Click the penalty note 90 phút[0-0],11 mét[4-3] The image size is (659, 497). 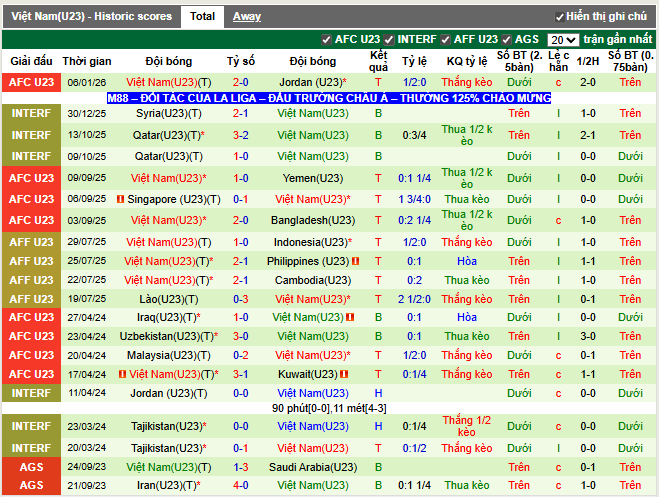point(329,408)
